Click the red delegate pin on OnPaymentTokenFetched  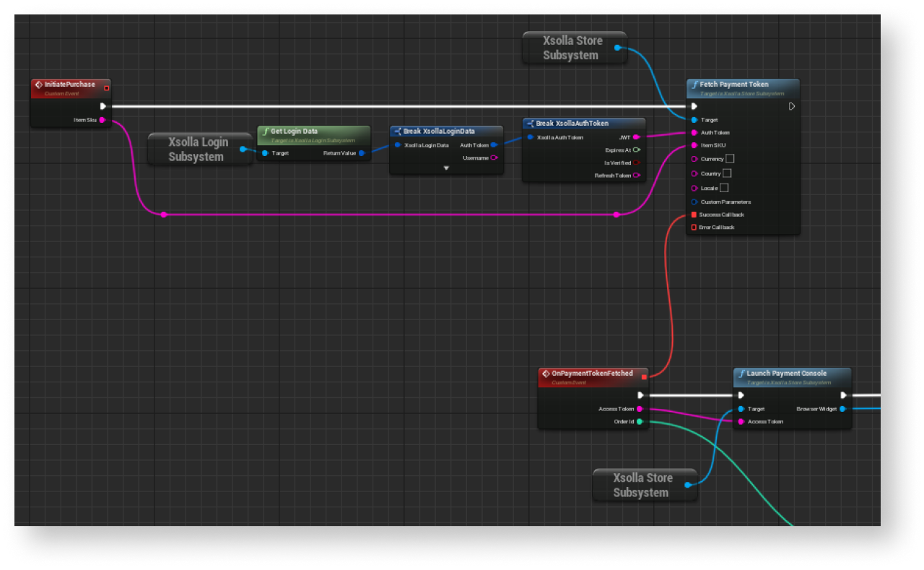[x=644, y=376]
